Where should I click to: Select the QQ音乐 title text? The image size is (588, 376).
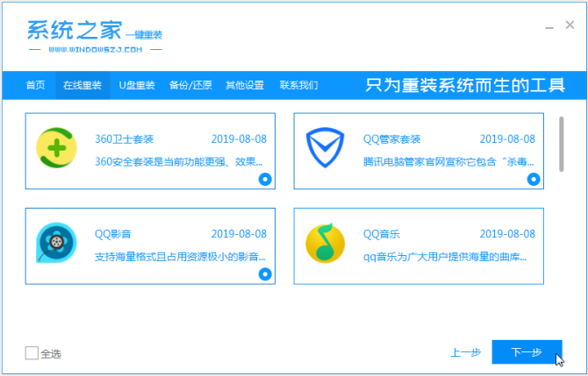point(382,234)
